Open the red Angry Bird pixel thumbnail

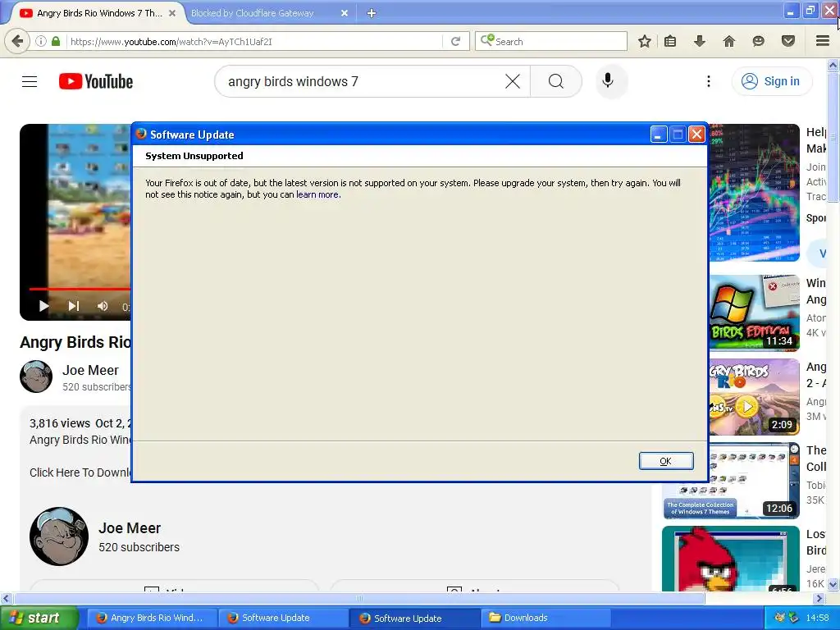pos(731,558)
